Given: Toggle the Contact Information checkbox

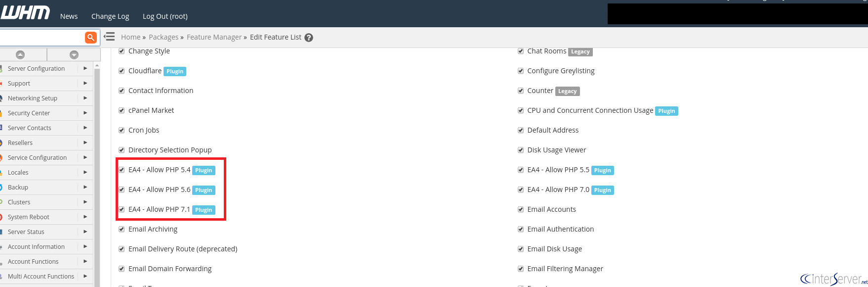Looking at the screenshot, I should [x=122, y=91].
